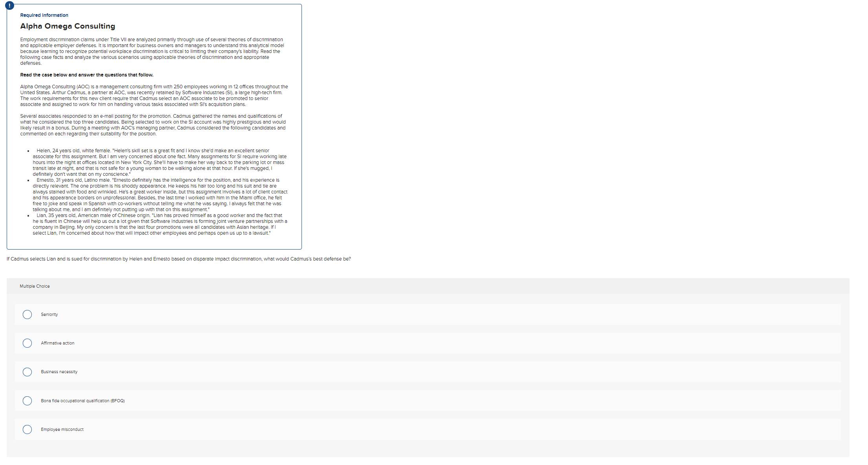Select the 'Seniority' radio button

click(27, 314)
